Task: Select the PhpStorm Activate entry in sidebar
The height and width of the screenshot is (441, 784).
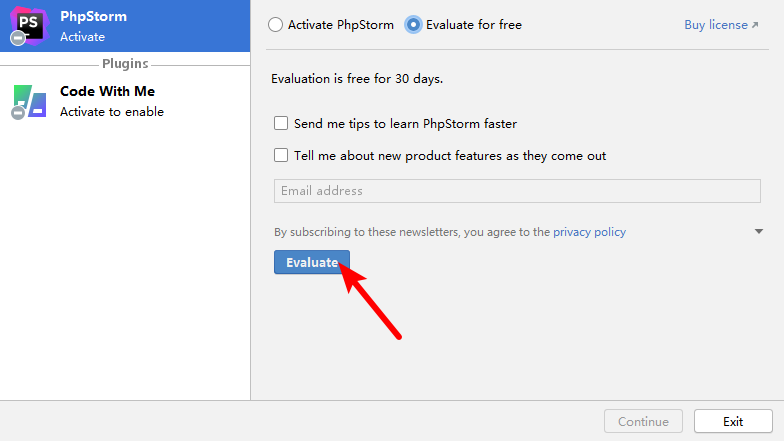Action: click(x=125, y=26)
